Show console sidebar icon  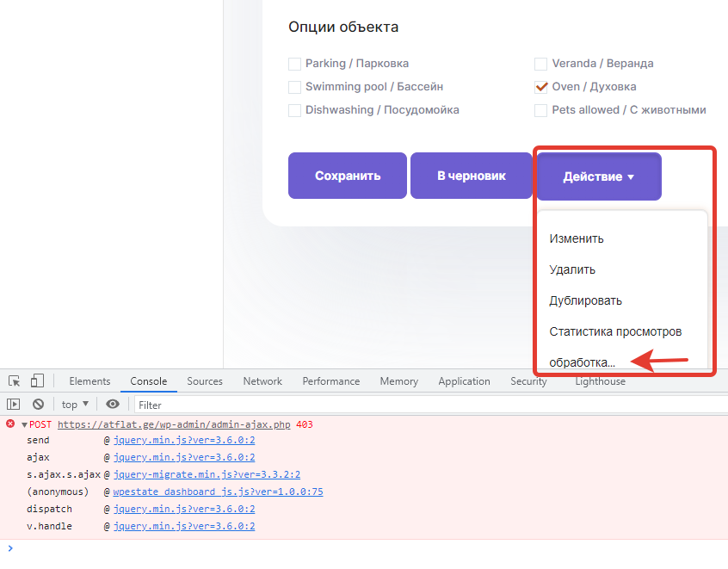pos(14,405)
